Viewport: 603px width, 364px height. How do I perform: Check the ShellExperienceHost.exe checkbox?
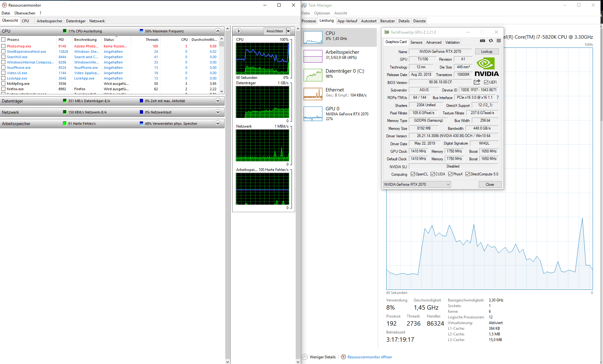3,52
